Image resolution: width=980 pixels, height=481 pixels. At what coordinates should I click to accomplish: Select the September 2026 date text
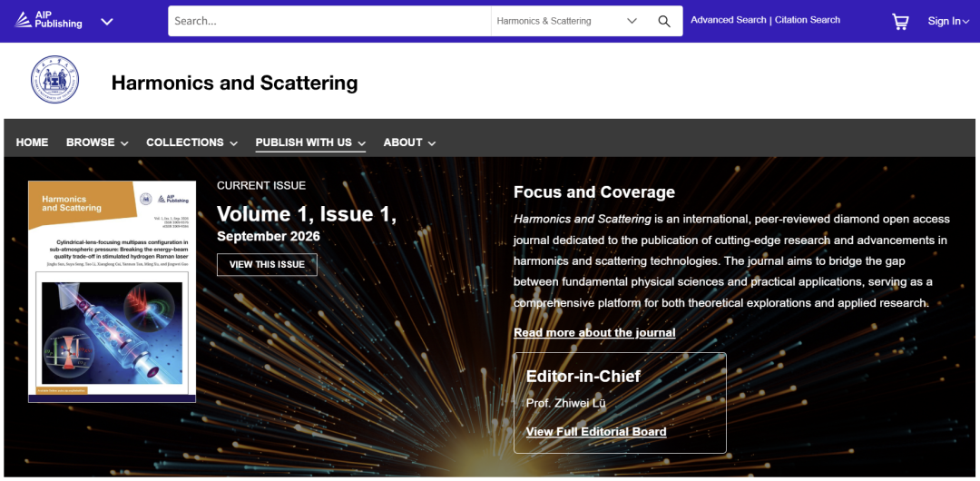pyautogui.click(x=268, y=237)
